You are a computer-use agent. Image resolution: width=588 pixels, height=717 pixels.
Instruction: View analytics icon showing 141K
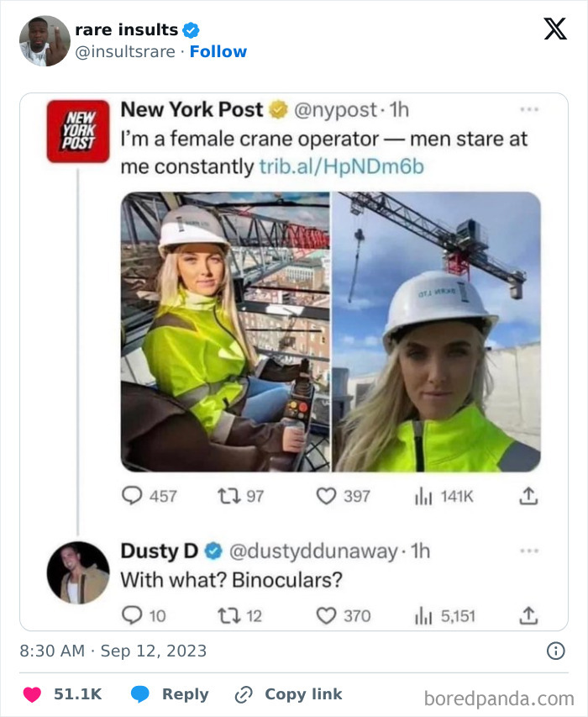[423, 496]
